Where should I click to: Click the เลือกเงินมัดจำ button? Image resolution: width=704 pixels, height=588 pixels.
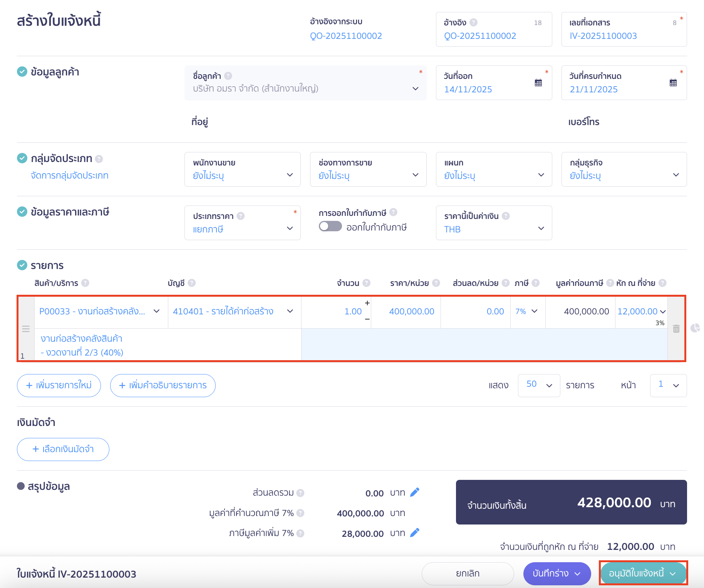click(63, 449)
